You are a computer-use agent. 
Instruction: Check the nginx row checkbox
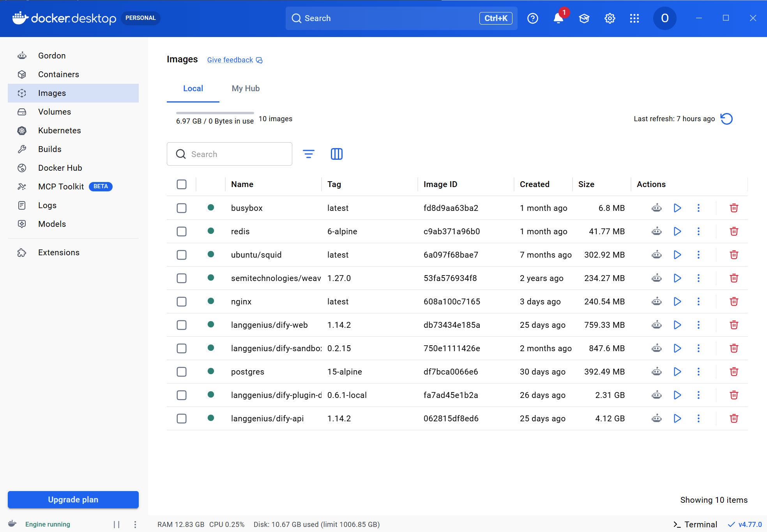[x=182, y=301]
